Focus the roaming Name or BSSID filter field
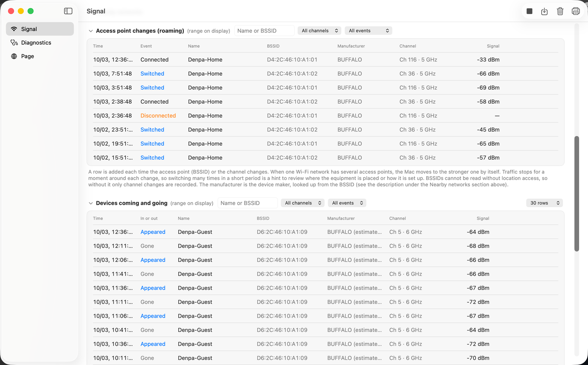The image size is (588, 365). [264, 31]
